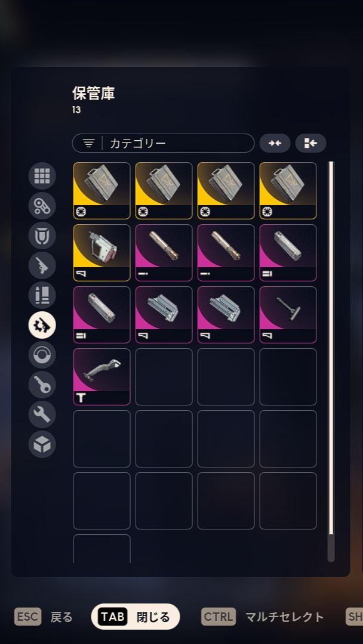Click the TAB 閉じる button

tap(136, 617)
